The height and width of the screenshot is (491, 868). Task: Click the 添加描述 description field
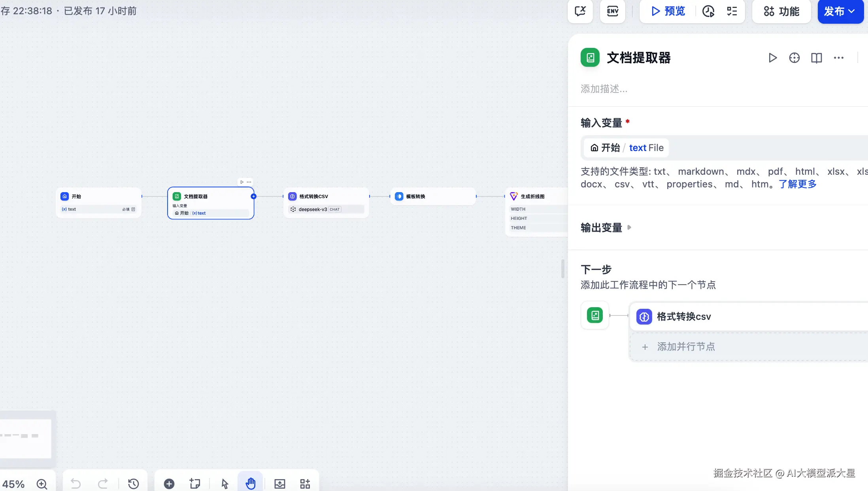pos(604,89)
